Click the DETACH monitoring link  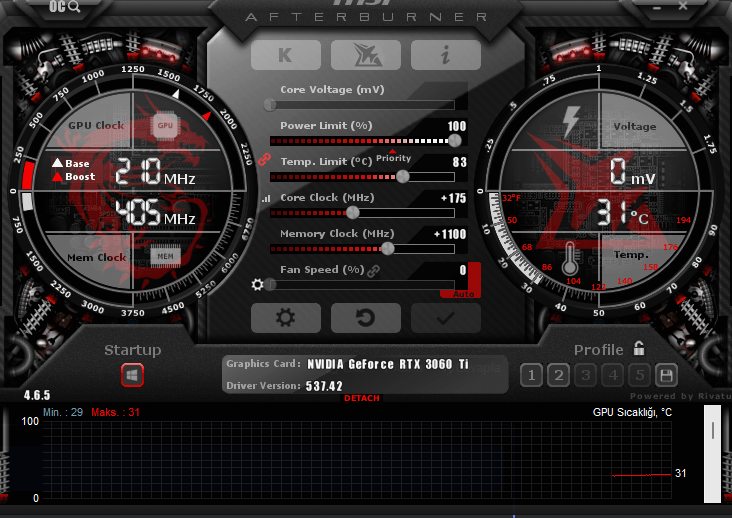362,398
